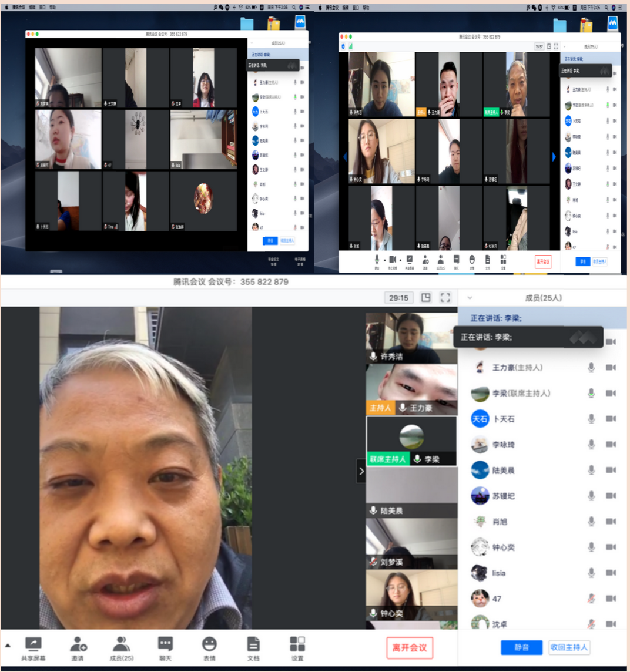630x672 pixels.
Task: Toggle microphone for 卜天石 in member list
Action: click(591, 419)
